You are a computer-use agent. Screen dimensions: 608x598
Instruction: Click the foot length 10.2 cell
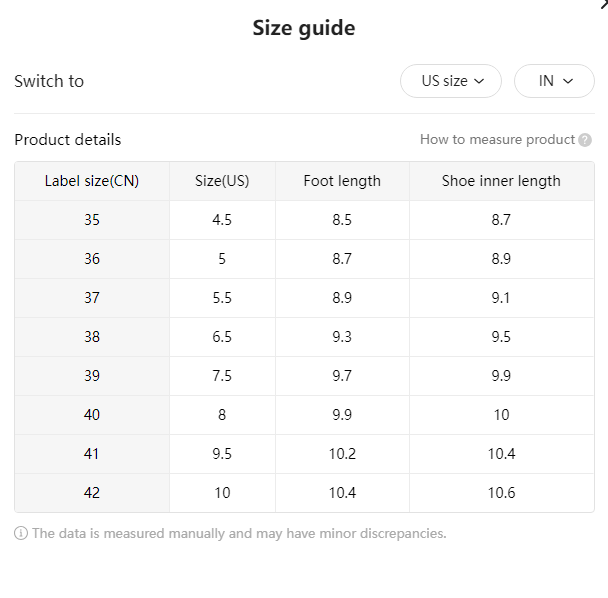[x=342, y=454]
